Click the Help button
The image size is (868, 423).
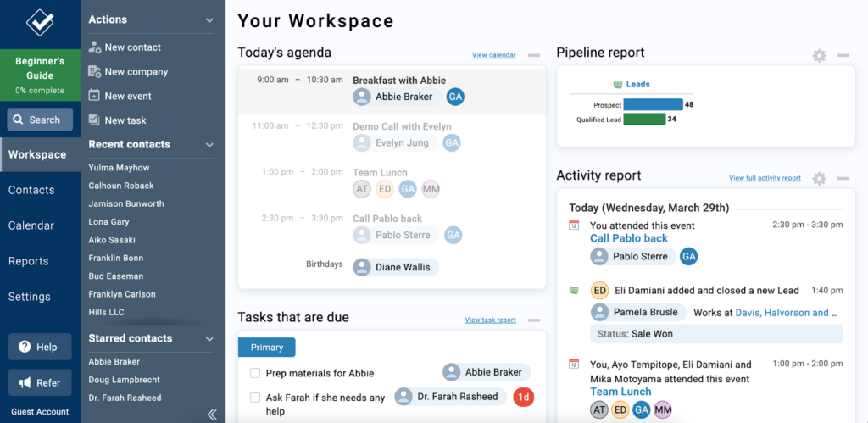click(x=40, y=348)
